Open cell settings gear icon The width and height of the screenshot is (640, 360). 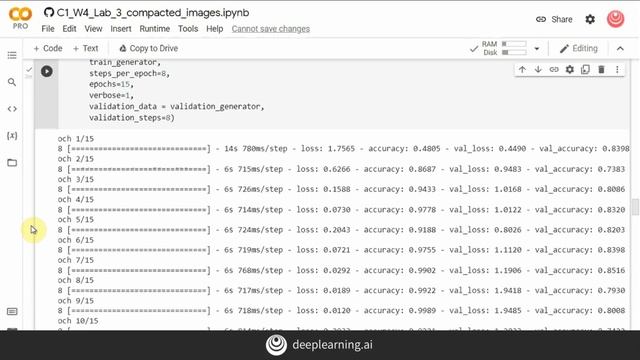click(x=569, y=69)
